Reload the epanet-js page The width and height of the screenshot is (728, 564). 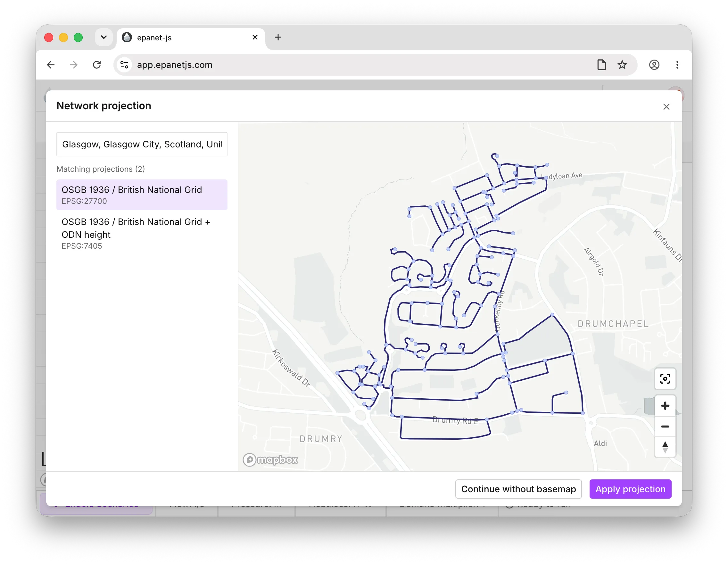tap(97, 65)
